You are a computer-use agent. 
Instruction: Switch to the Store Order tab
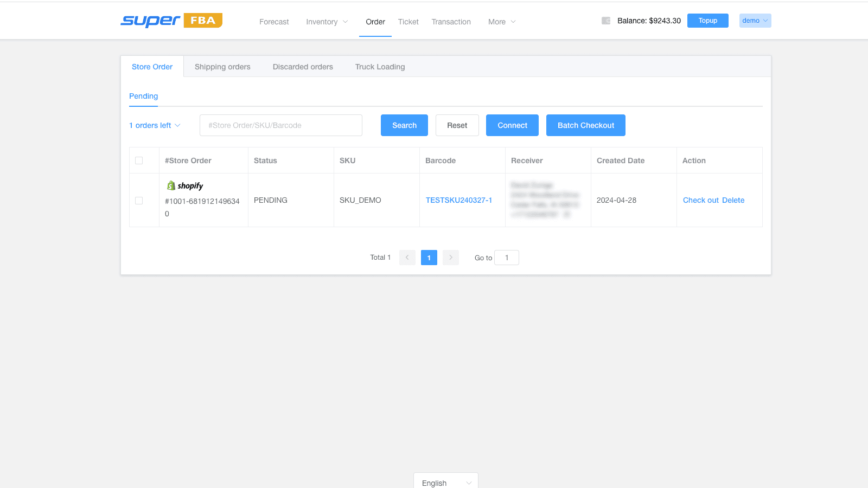152,67
